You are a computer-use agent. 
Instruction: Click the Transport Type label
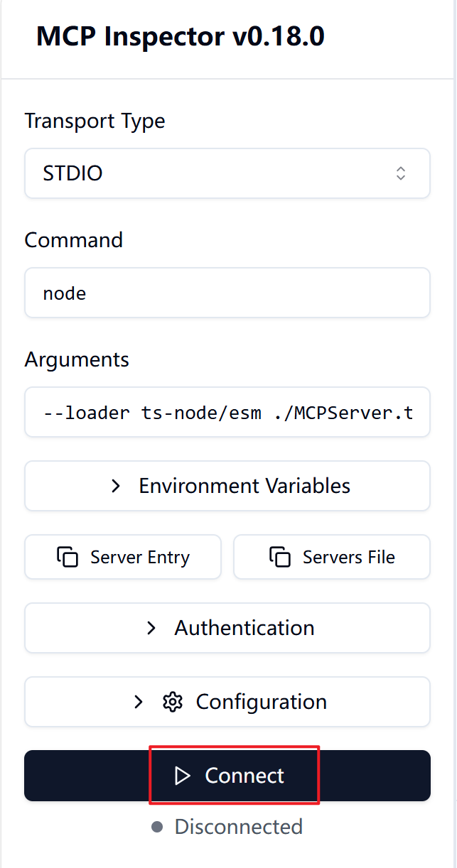(95, 121)
